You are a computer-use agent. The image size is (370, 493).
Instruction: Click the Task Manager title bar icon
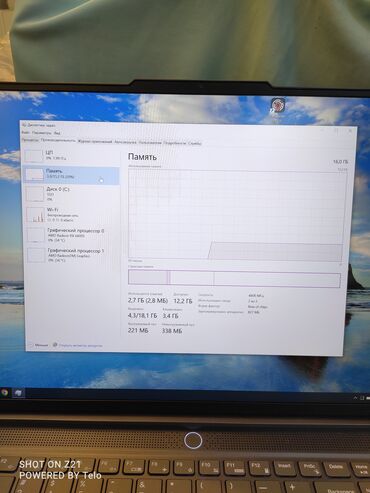click(24, 125)
